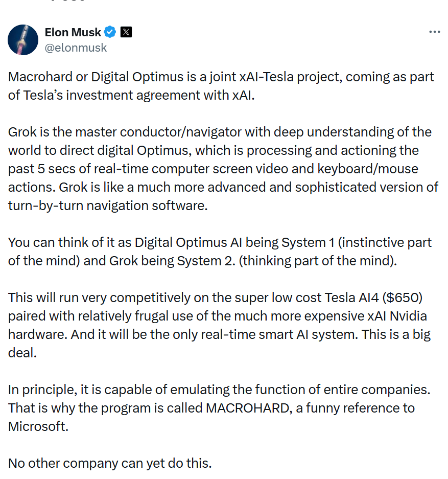Viewport: 448px width, 479px height.
Task: Click the word "Microsoft." in the post
Action: [38, 426]
